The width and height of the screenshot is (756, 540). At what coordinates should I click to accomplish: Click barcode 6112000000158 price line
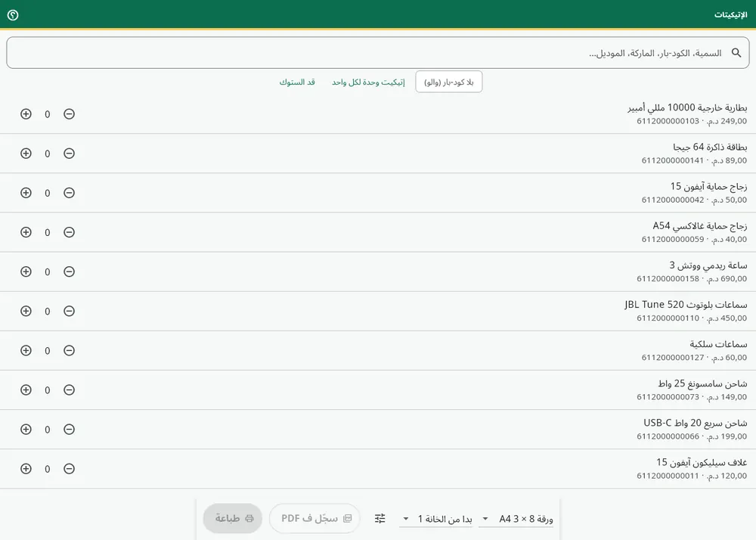tap(692, 278)
